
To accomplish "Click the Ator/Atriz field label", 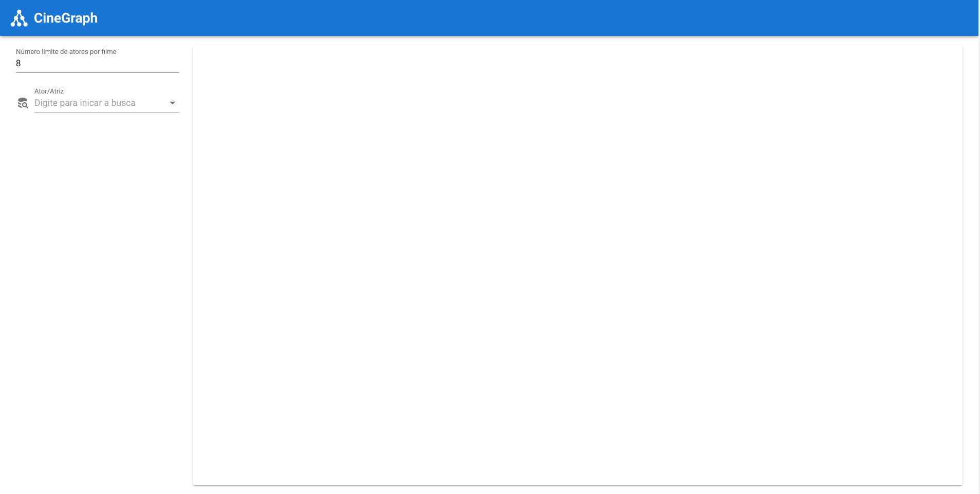I will coord(49,91).
